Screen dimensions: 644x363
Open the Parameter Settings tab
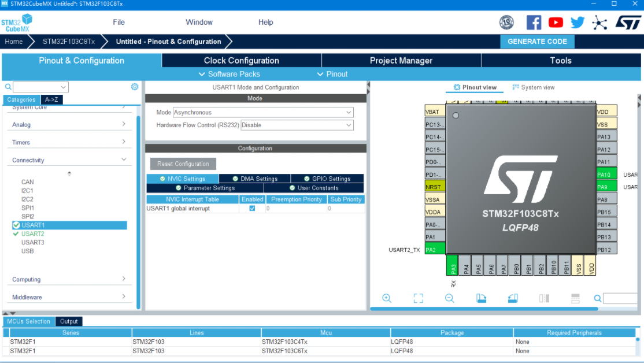(x=205, y=188)
